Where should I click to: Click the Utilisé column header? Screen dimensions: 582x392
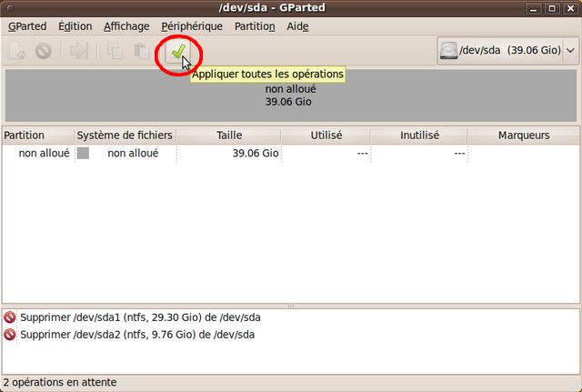pyautogui.click(x=326, y=136)
